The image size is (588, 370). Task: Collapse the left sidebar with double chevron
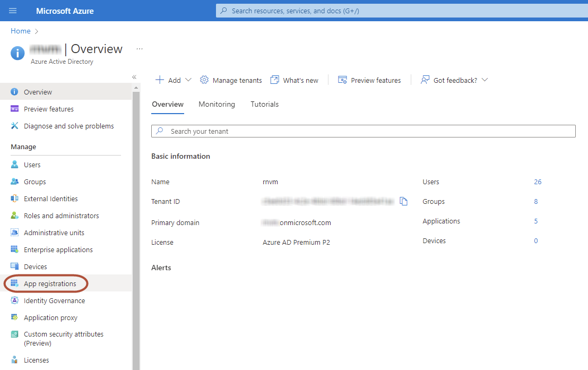coord(134,77)
